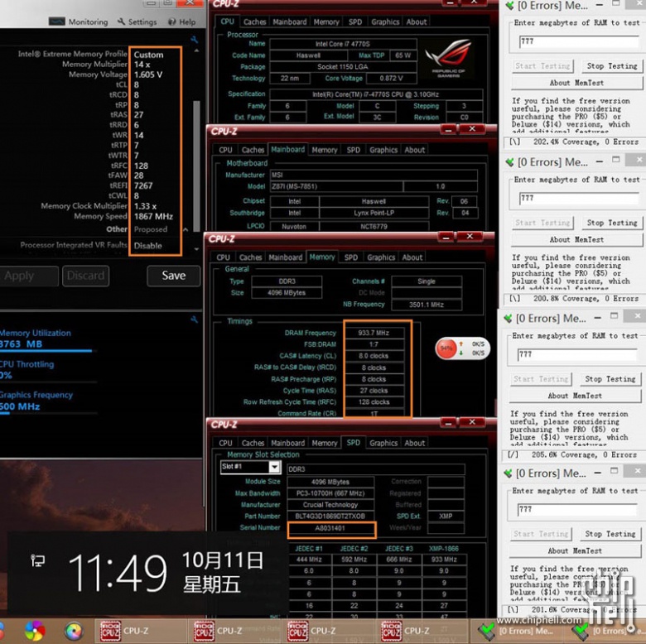Click the DRAM Frequency 933.7 MHz value
646x644 pixels.
tap(374, 333)
